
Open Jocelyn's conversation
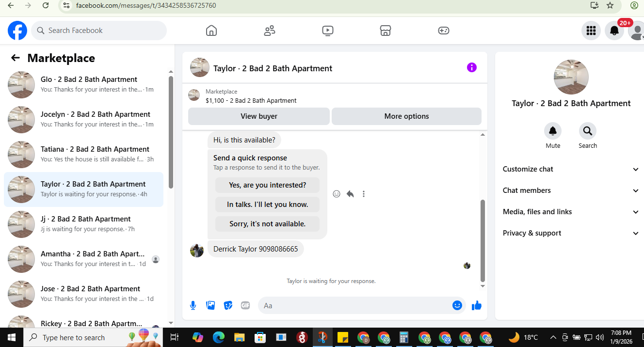coord(83,119)
